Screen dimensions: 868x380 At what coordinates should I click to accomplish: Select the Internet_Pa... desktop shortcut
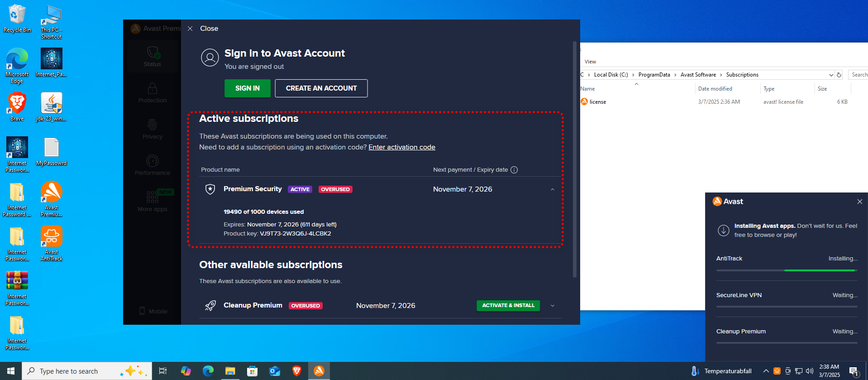[51, 63]
